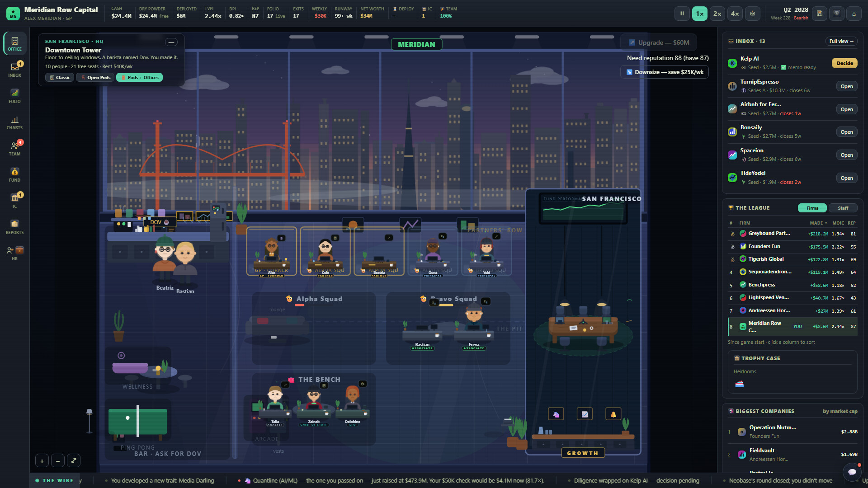Viewport: 868px width, 488px height.
Task: Click the chart trophy plaque
Action: (x=585, y=414)
